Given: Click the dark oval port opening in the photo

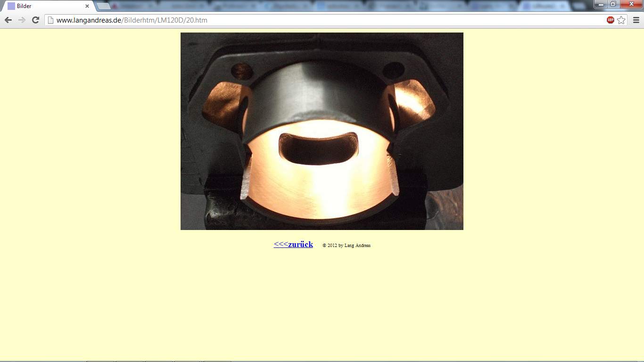Looking at the screenshot, I should click(x=318, y=148).
